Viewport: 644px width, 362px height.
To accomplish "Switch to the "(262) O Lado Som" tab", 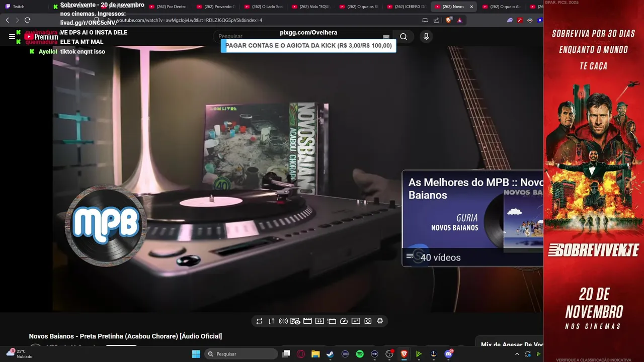I will tap(264, 7).
